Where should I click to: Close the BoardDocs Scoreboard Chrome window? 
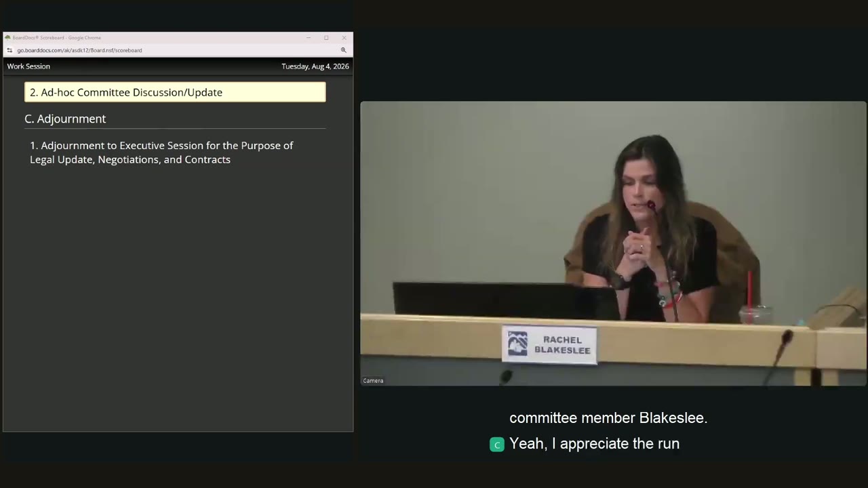pyautogui.click(x=344, y=38)
